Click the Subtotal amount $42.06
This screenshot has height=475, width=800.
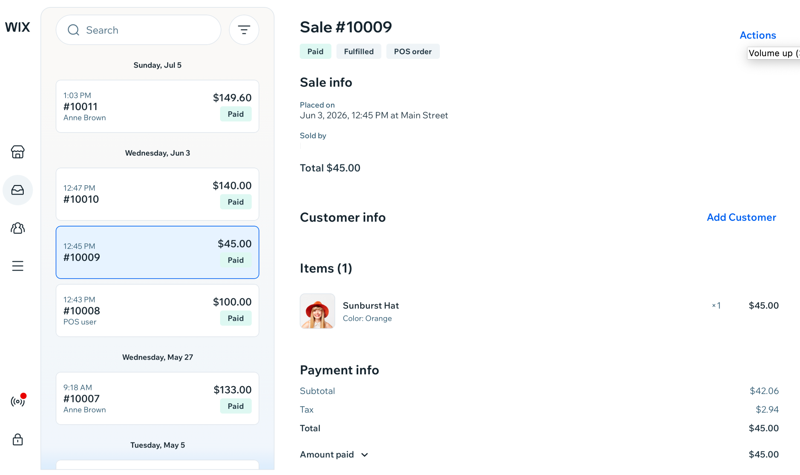[x=764, y=391]
